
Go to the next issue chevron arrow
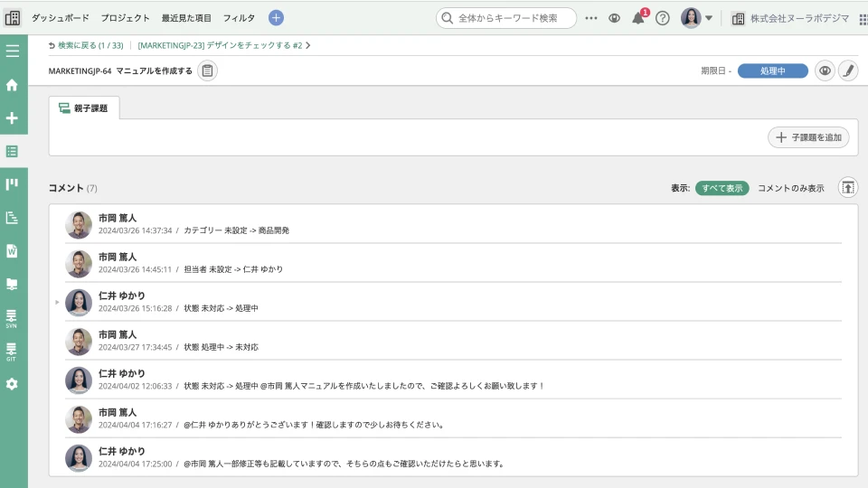coord(308,45)
